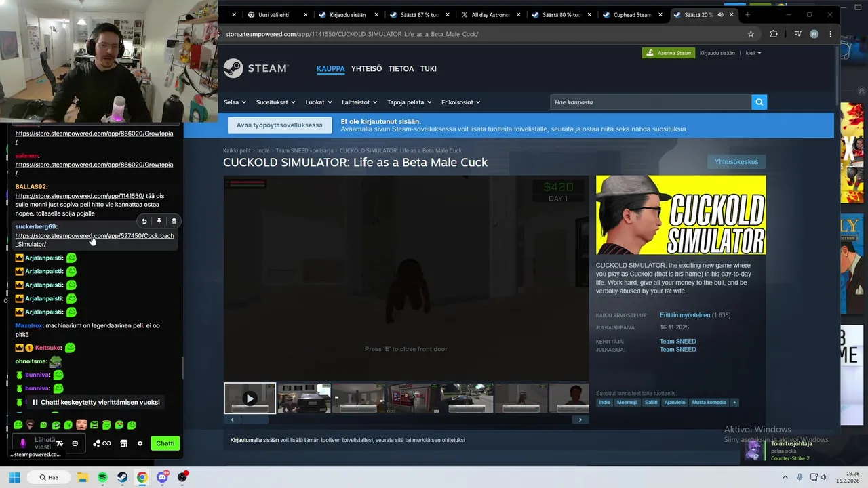Select the TIETOA menu item
The image size is (868, 488).
point(401,68)
